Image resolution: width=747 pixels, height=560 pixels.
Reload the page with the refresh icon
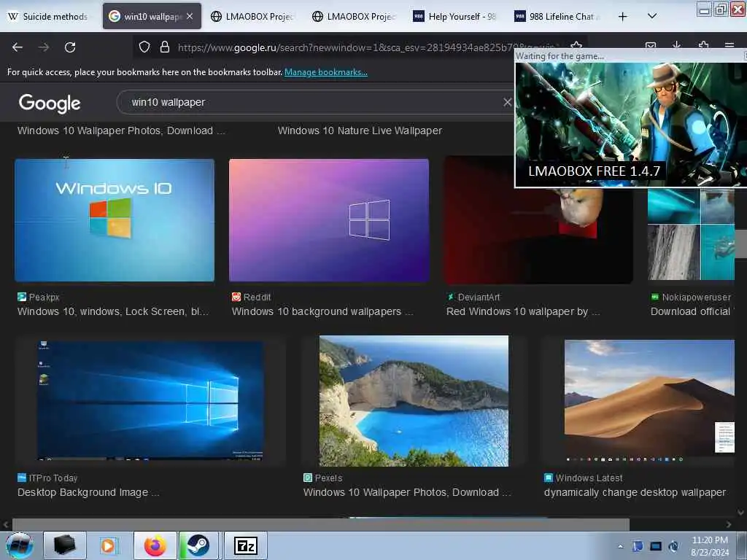point(70,47)
